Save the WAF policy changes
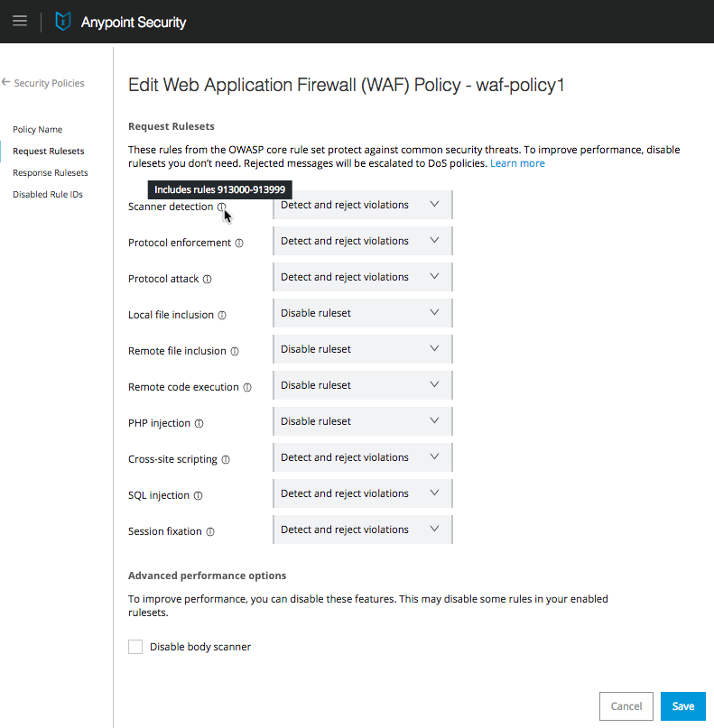The image size is (714, 728). pyautogui.click(x=682, y=706)
